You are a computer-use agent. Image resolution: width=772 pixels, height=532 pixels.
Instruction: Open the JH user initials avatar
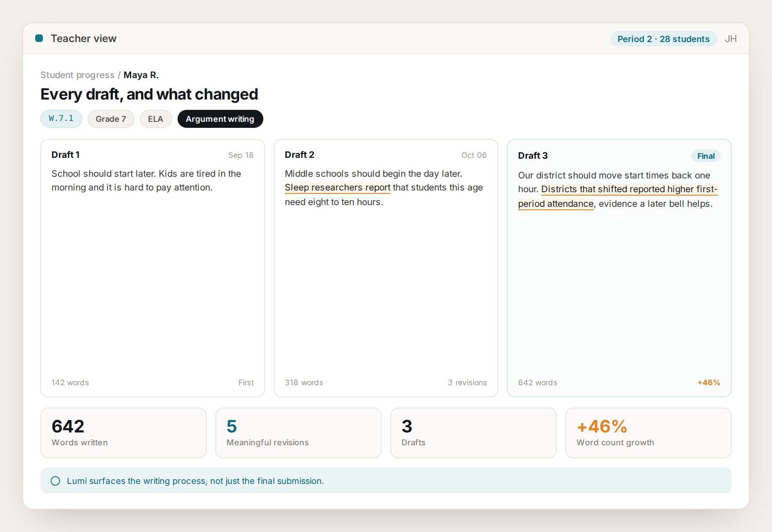coord(731,39)
